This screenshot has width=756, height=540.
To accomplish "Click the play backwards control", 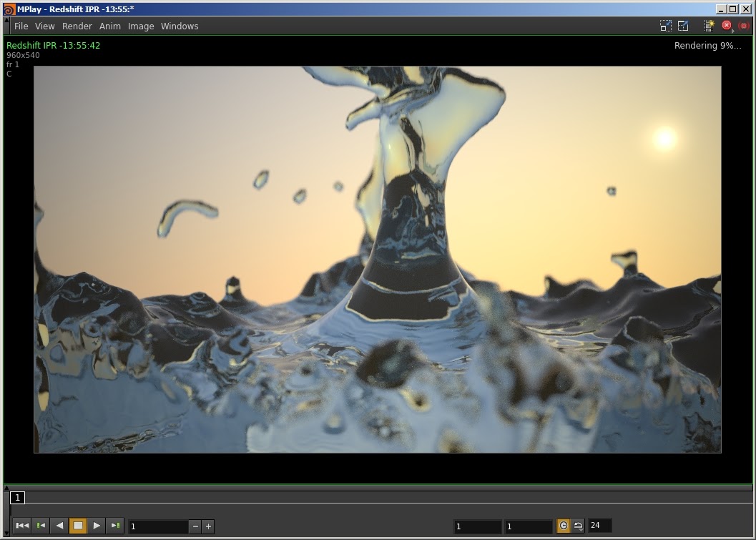I will point(60,525).
